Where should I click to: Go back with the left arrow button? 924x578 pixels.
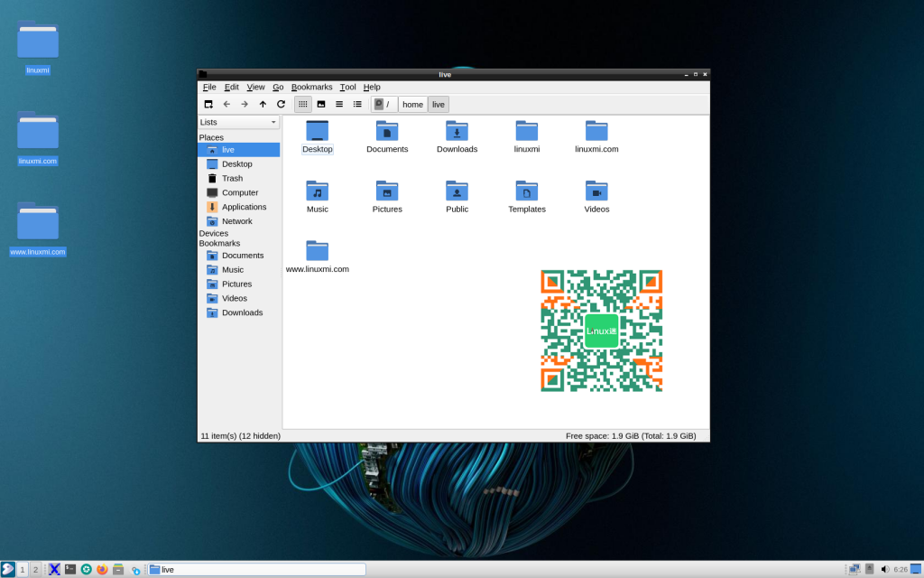tap(226, 105)
